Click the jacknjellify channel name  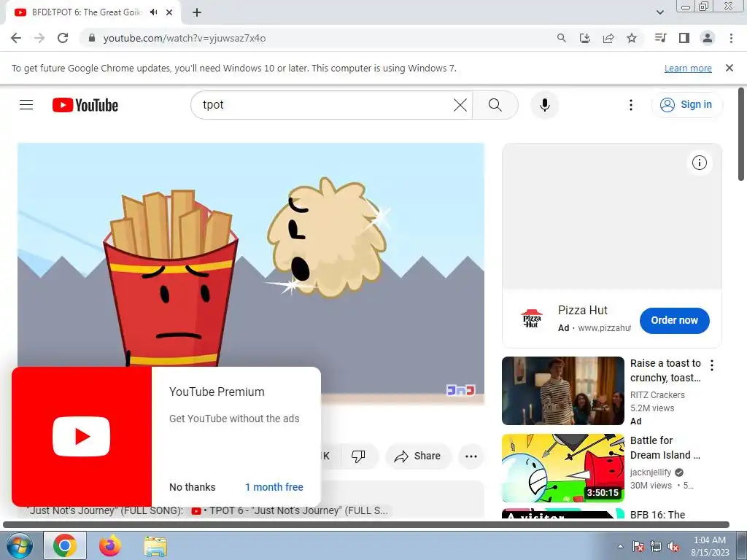click(650, 472)
